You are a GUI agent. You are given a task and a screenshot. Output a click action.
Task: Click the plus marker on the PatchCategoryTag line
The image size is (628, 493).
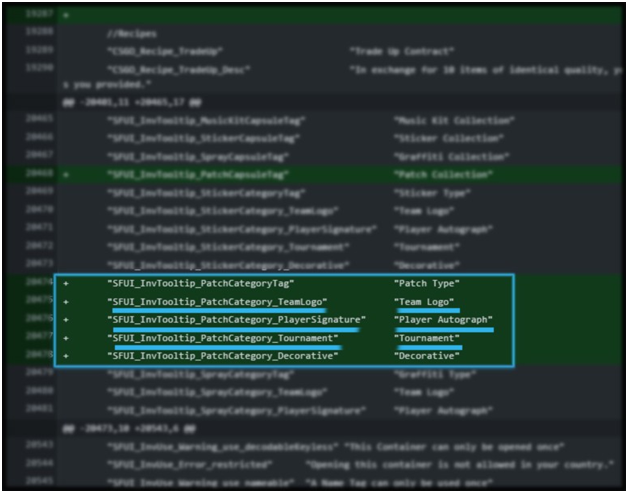point(66,283)
